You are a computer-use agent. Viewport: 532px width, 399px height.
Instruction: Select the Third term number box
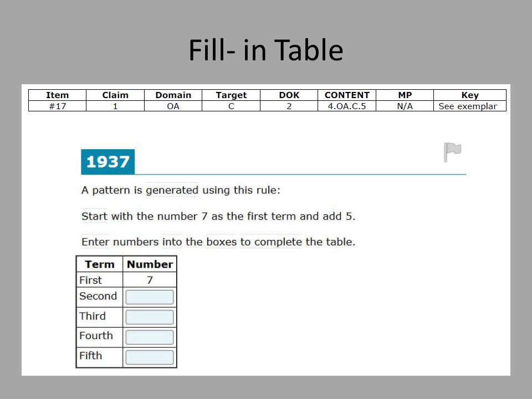click(150, 317)
